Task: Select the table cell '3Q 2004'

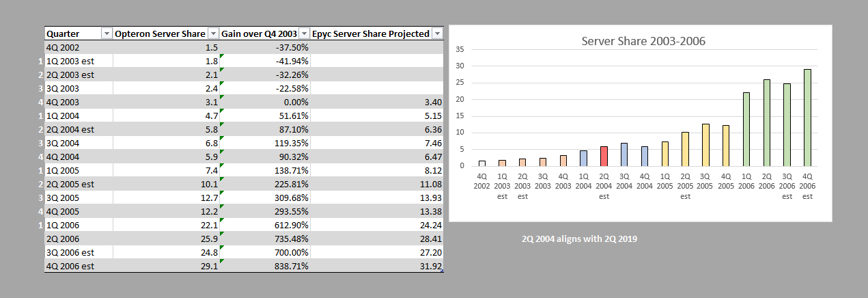Action: point(79,143)
